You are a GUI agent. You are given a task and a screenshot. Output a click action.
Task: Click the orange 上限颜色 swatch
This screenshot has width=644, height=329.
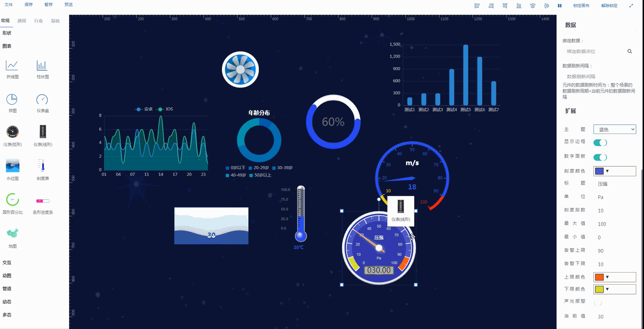pos(599,277)
